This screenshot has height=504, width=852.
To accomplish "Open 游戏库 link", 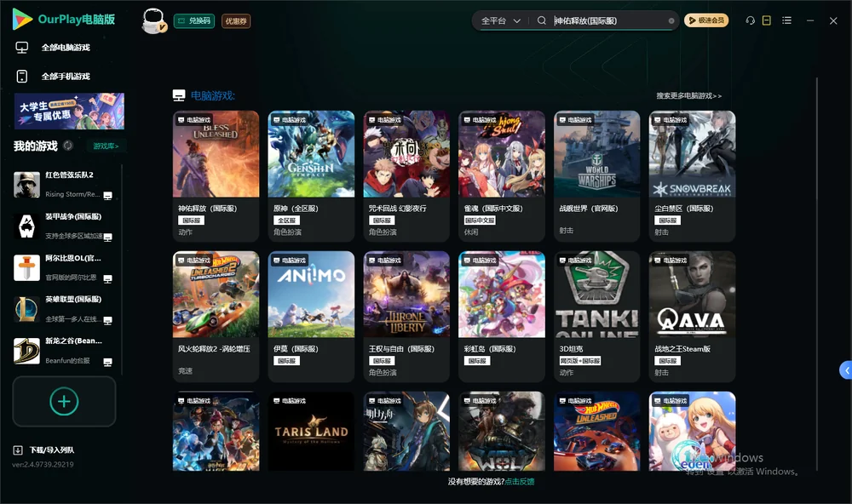I will pos(106,146).
